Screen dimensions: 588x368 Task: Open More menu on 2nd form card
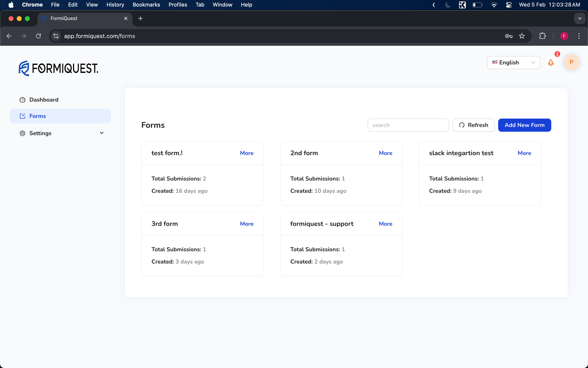[x=385, y=153]
